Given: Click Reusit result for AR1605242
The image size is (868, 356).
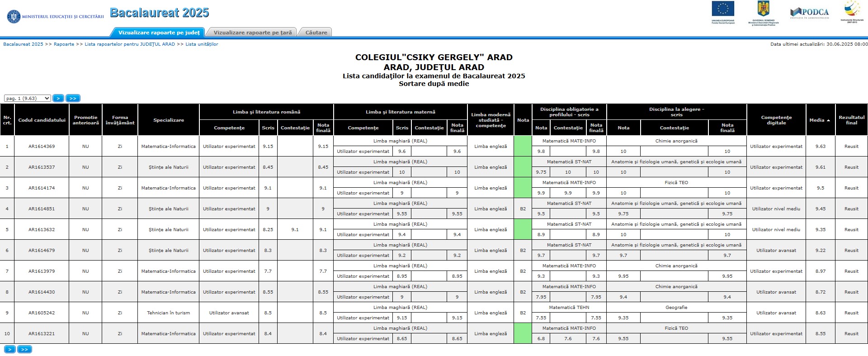Looking at the screenshot, I should pos(851,313).
